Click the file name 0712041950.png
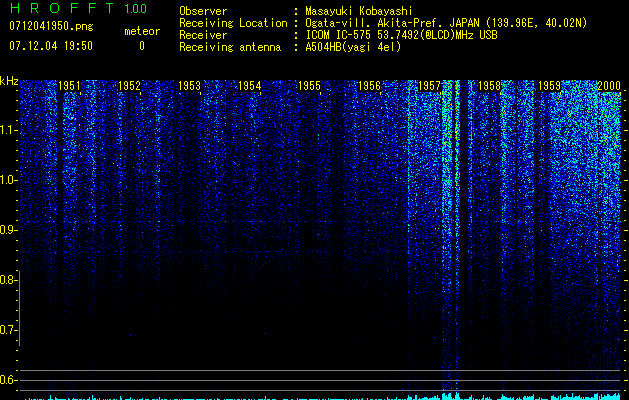629x400 pixels. pyautogui.click(x=51, y=27)
